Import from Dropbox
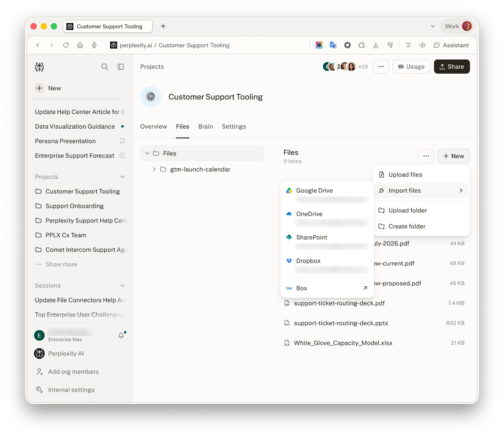The height and width of the screenshot is (437, 504). pos(327,265)
